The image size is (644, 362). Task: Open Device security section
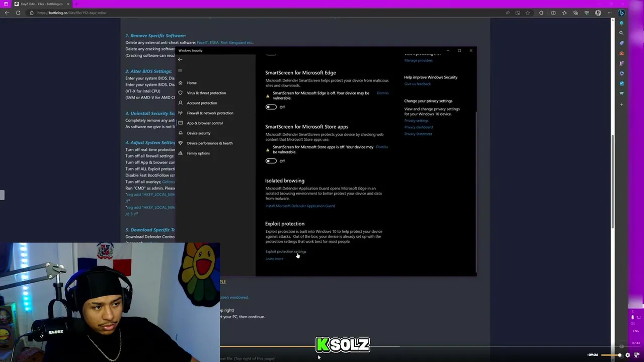click(x=199, y=133)
